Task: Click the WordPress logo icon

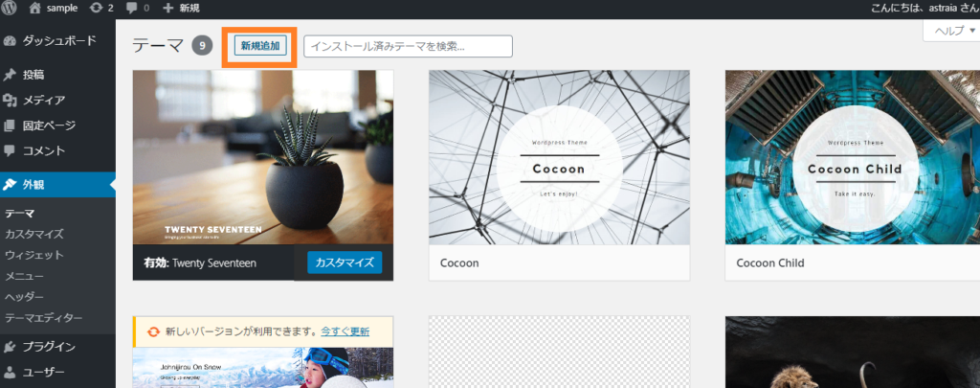Action: tap(11, 9)
